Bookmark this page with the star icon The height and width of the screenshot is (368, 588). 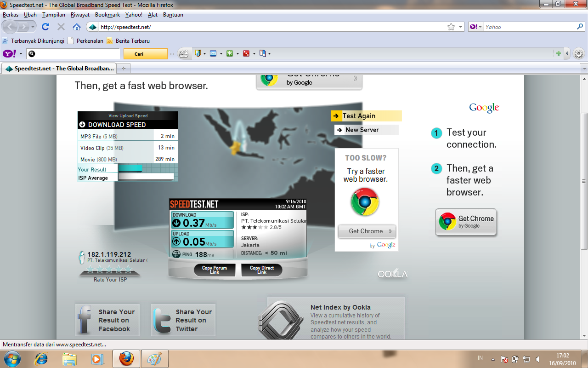(x=451, y=27)
